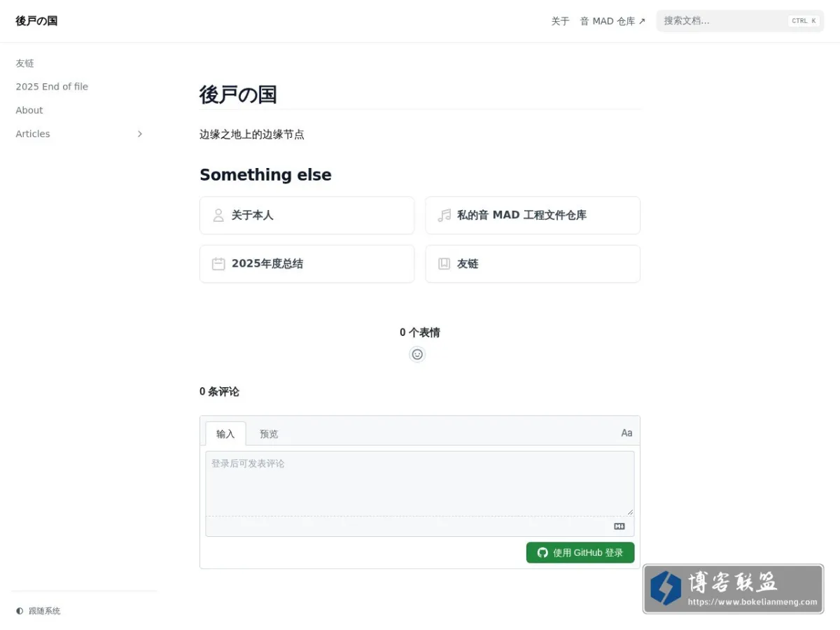Click the Markdown supported icon

click(x=619, y=526)
